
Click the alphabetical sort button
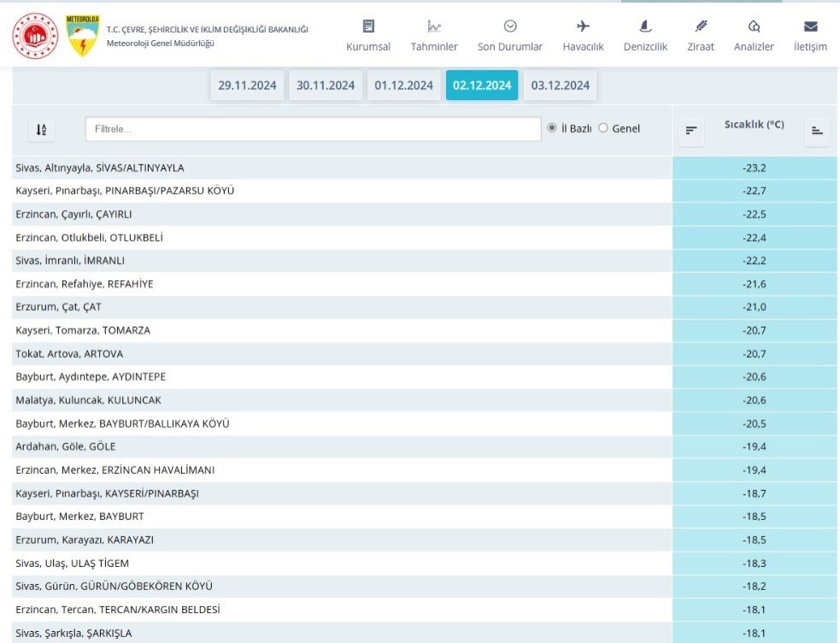(41, 130)
